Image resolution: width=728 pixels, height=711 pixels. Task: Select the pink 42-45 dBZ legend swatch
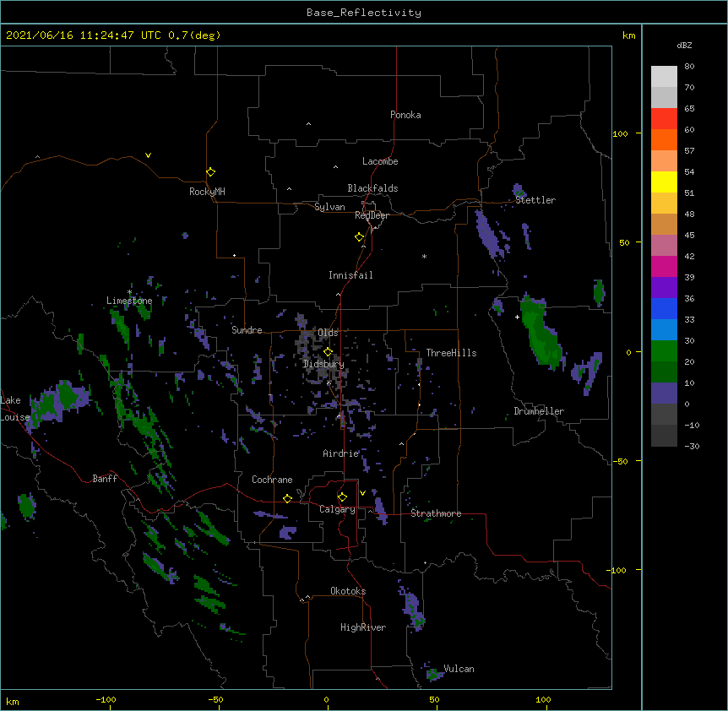click(x=664, y=246)
